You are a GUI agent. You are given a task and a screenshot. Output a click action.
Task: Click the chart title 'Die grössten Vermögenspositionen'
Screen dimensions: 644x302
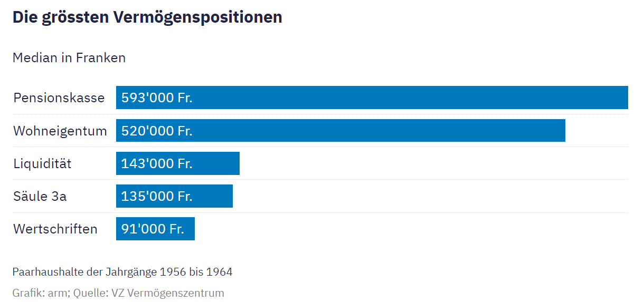pos(147,17)
